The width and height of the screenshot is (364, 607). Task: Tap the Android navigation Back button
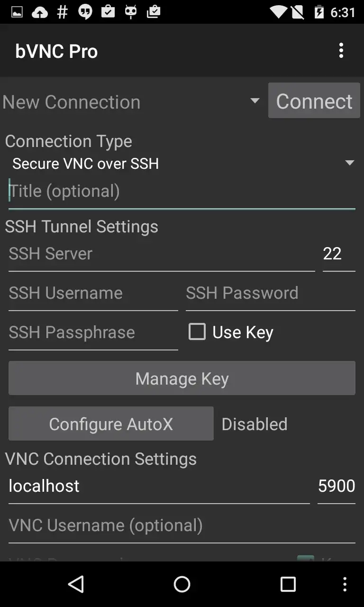(77, 584)
